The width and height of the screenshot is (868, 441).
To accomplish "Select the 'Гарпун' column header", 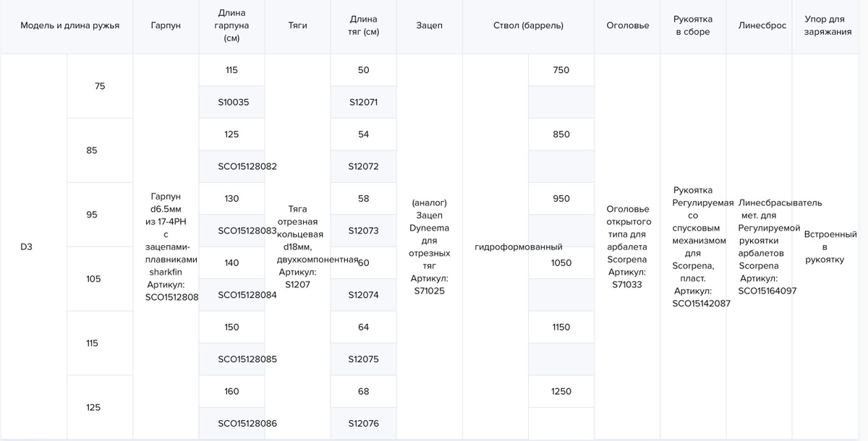I will (x=166, y=25).
